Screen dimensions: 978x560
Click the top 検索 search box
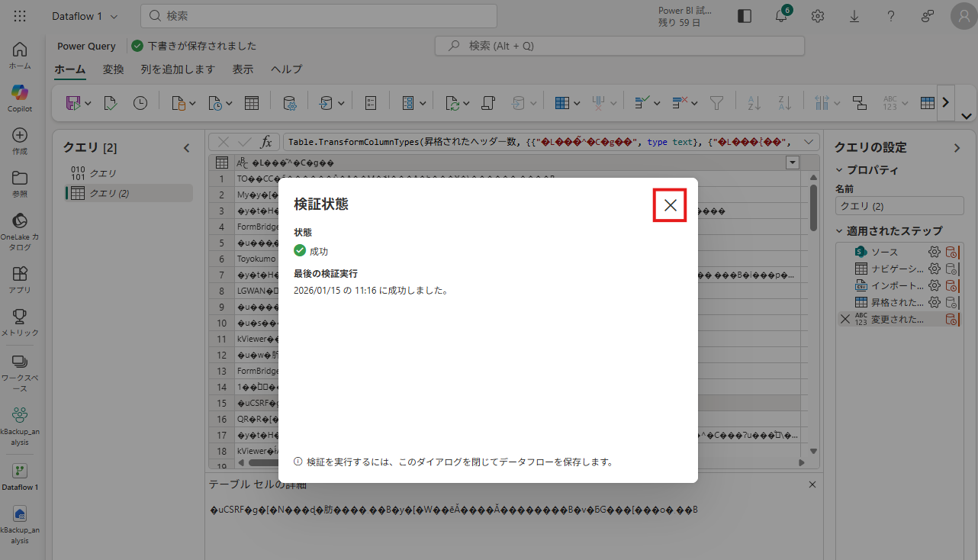tap(319, 16)
